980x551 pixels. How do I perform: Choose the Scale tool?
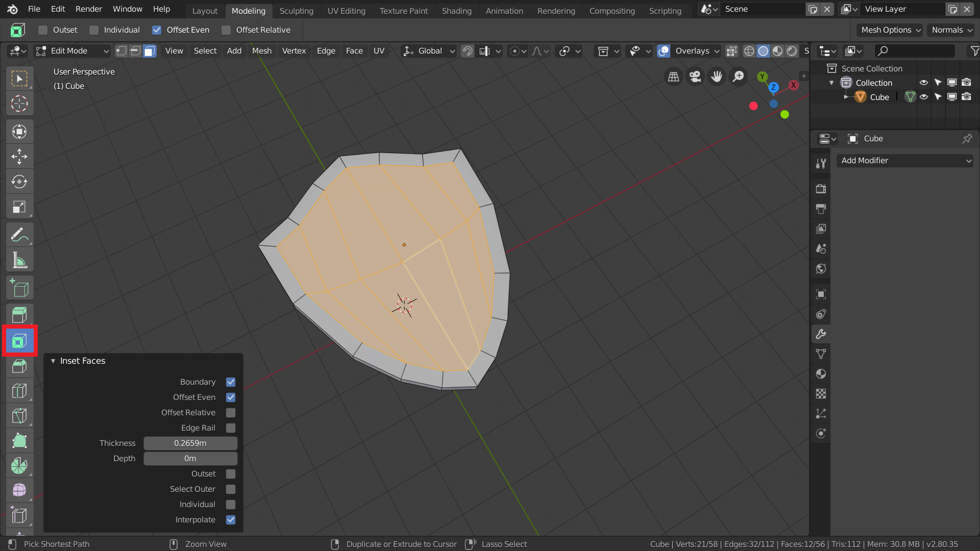(x=19, y=207)
